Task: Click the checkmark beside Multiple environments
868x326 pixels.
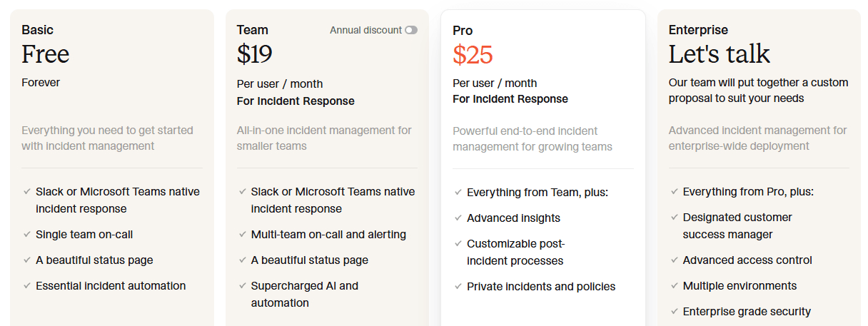Action: [674, 286]
